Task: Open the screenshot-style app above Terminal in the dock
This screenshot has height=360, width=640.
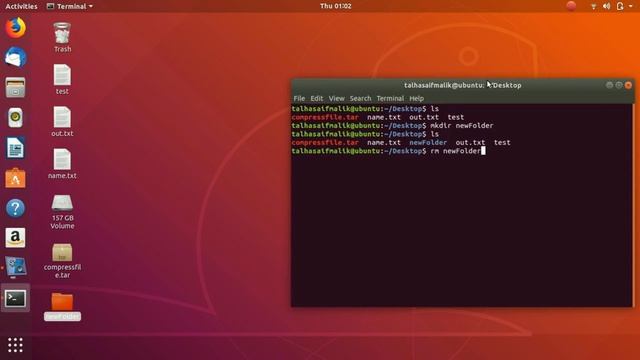Action: pos(16,268)
